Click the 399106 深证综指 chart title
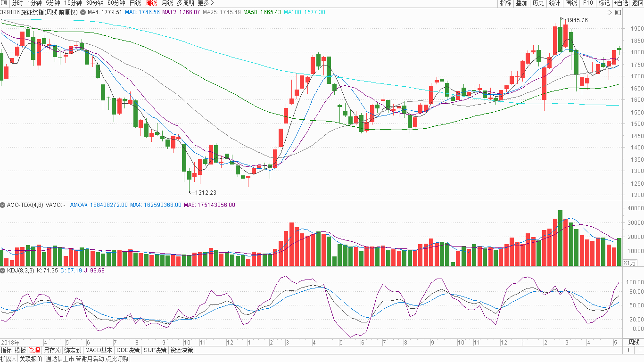 coord(39,12)
